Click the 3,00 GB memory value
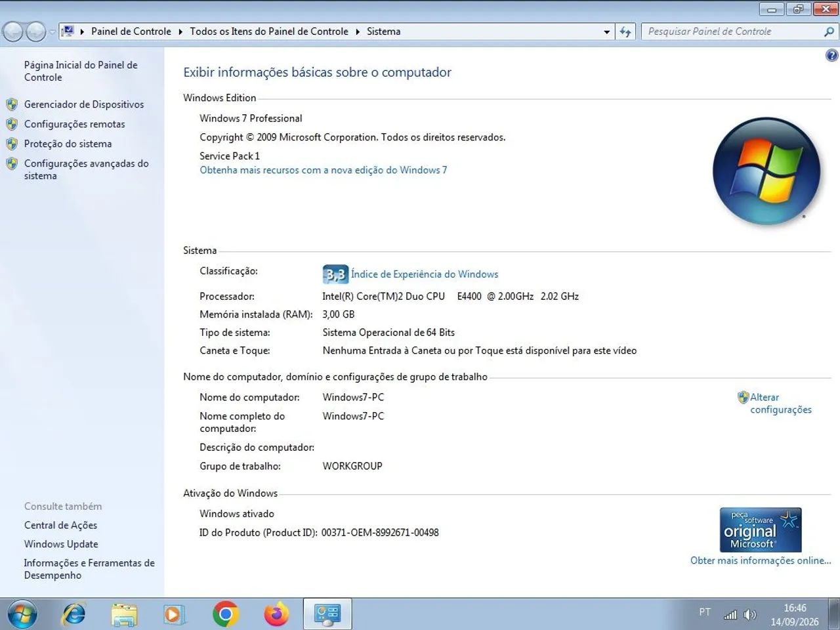The height and width of the screenshot is (630, 840). tap(339, 314)
